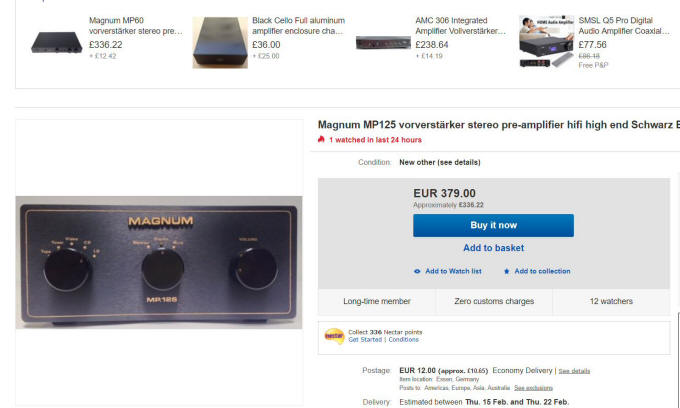Click the main Magnum MP125 product photo
This screenshot has width=680, height=408.
tap(159, 261)
